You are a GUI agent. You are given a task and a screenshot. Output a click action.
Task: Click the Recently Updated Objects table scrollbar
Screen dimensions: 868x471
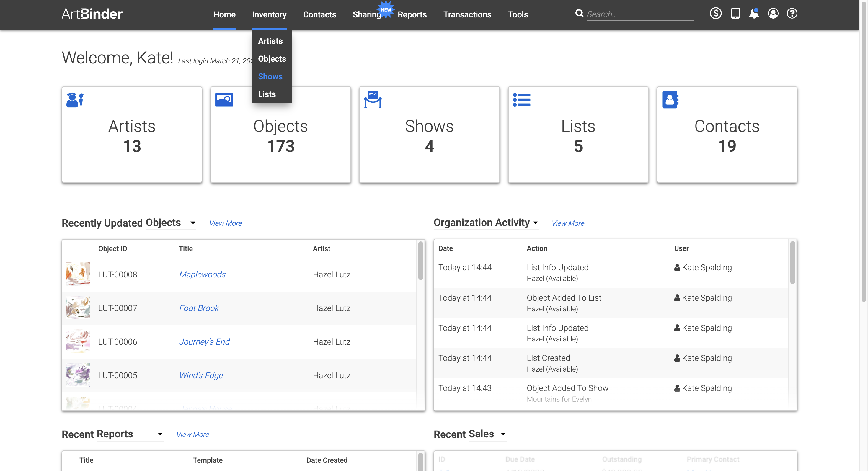tap(420, 261)
